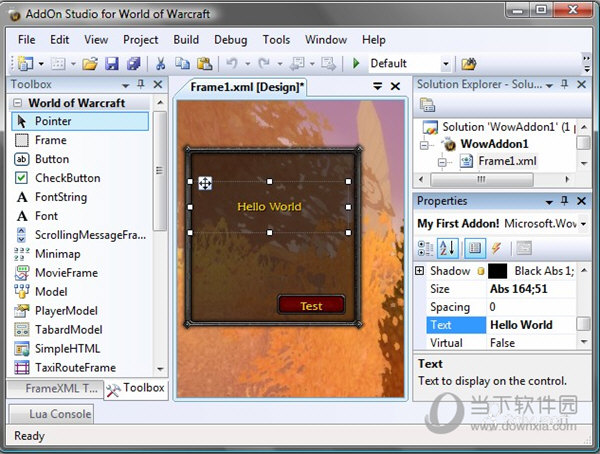Click the Undo arrow icon
The image size is (600, 454).
click(x=232, y=64)
